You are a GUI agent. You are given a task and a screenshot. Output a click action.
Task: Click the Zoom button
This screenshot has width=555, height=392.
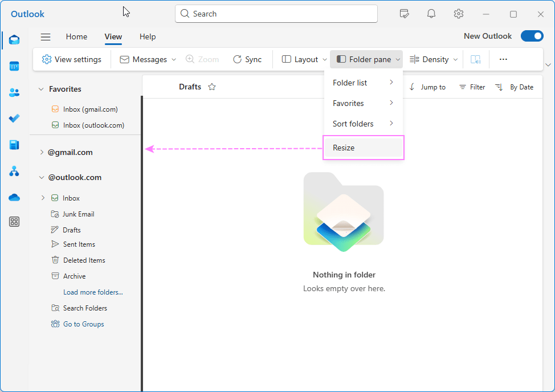point(202,59)
